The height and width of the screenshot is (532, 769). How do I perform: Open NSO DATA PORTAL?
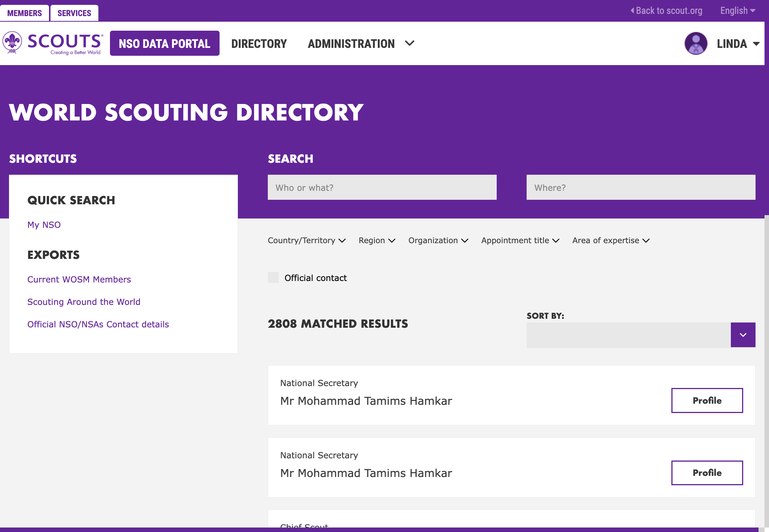tap(165, 43)
